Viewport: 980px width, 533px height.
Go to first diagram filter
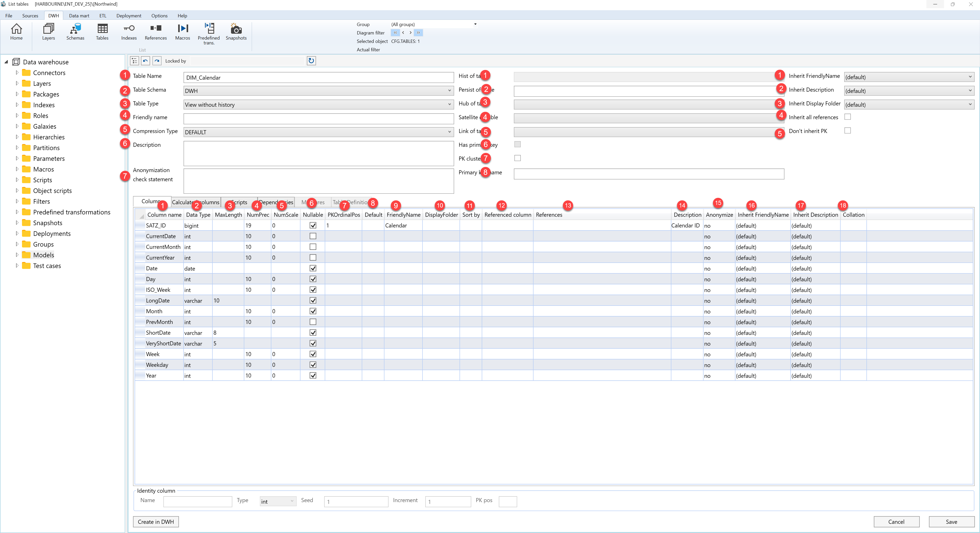click(395, 33)
